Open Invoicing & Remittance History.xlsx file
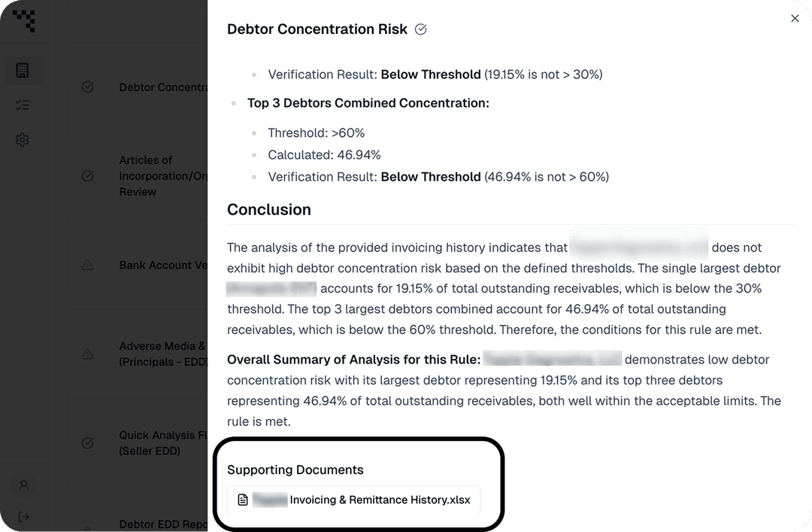This screenshot has width=812, height=532. click(x=353, y=500)
